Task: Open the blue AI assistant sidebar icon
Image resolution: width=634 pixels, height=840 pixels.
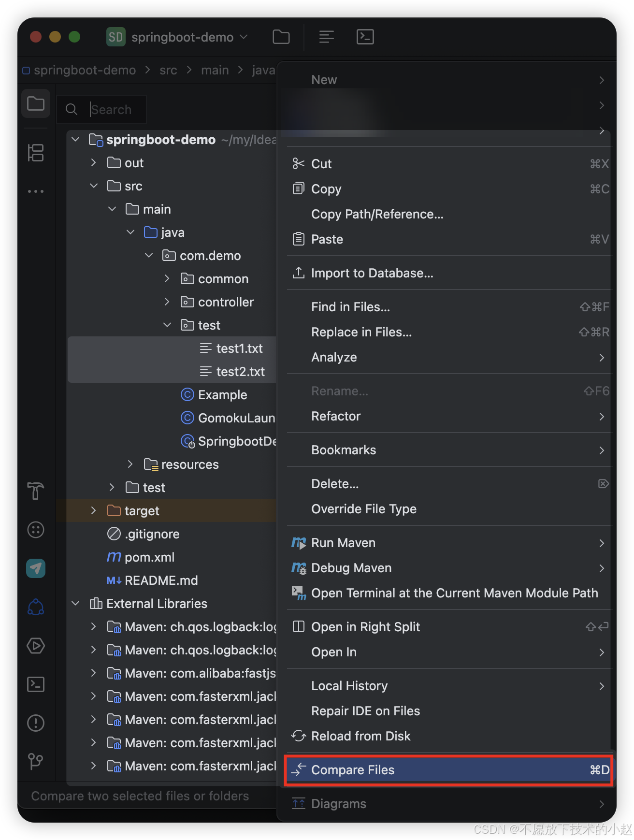Action: tap(36, 607)
